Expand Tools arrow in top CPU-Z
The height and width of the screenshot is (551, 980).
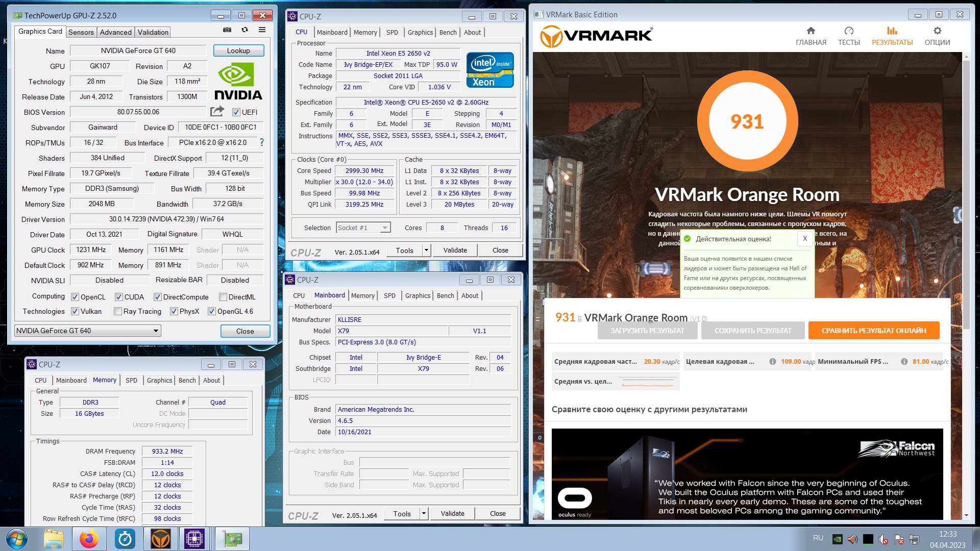pos(426,250)
